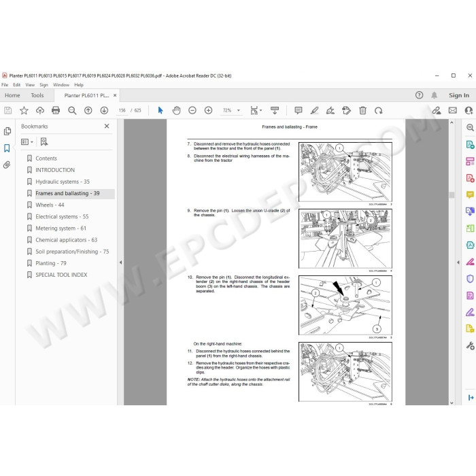Toggle the read mode scrolling icon

coord(275,110)
